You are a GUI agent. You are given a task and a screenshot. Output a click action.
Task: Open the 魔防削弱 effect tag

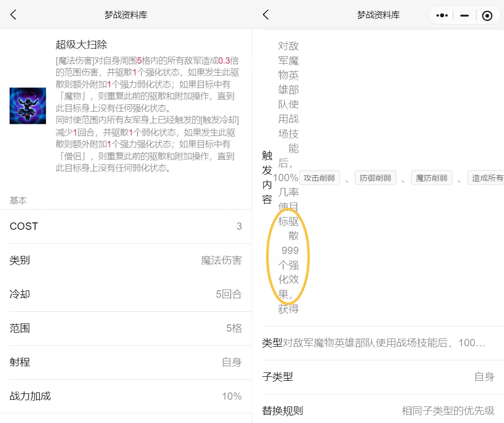(x=432, y=178)
